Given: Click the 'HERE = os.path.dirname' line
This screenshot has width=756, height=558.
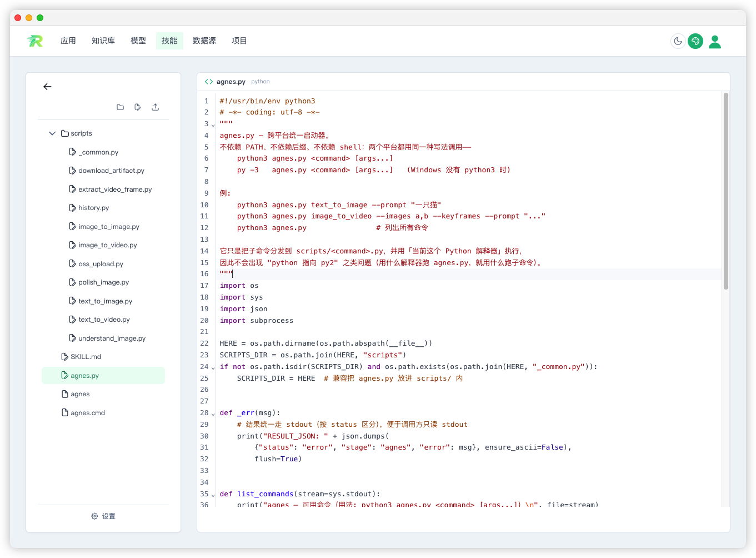Looking at the screenshot, I should coord(326,343).
